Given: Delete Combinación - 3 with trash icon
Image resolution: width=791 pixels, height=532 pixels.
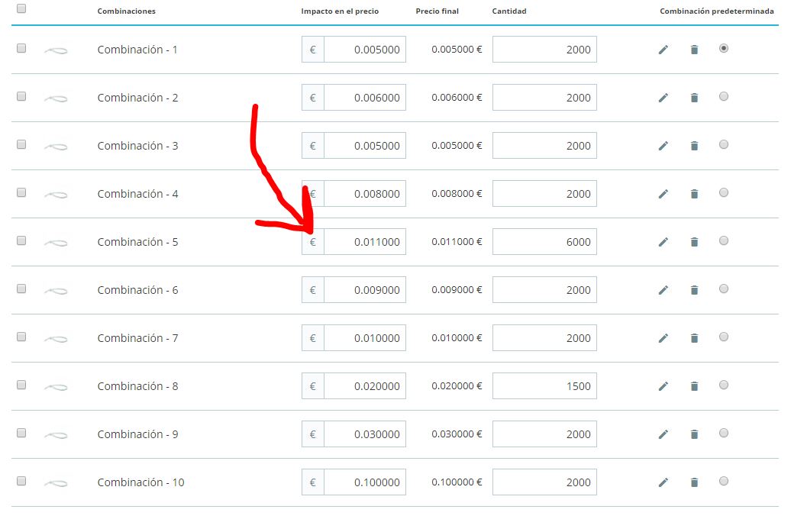Looking at the screenshot, I should 694,146.
